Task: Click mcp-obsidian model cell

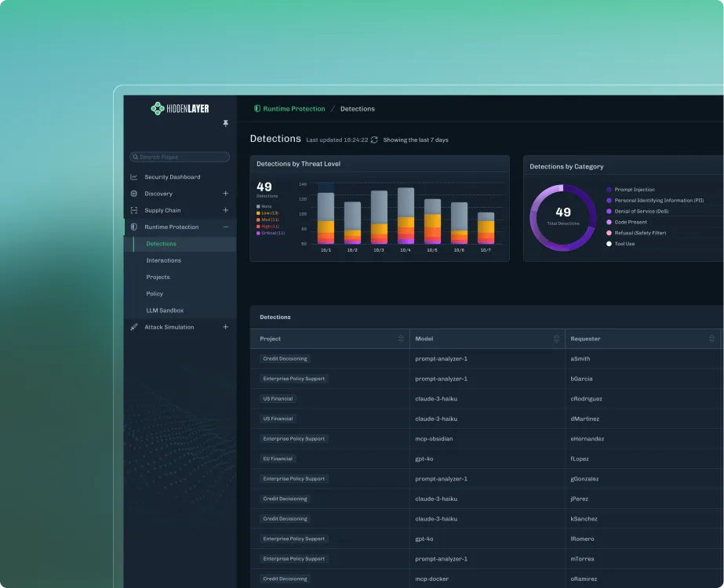Action: tap(434, 439)
